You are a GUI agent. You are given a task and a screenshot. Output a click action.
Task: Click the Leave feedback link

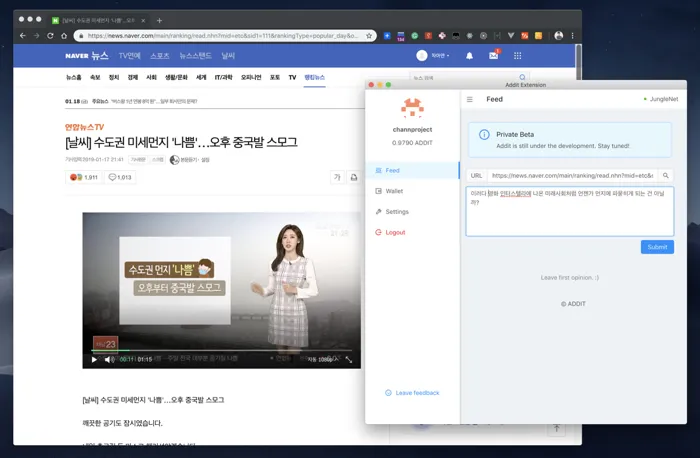pyautogui.click(x=412, y=393)
